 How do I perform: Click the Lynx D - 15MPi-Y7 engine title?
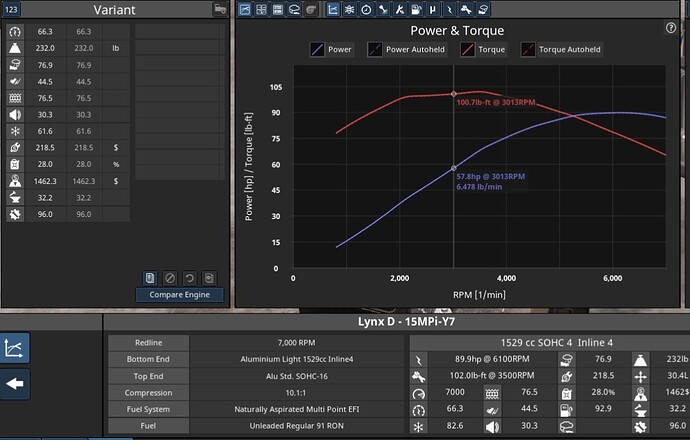(406, 322)
